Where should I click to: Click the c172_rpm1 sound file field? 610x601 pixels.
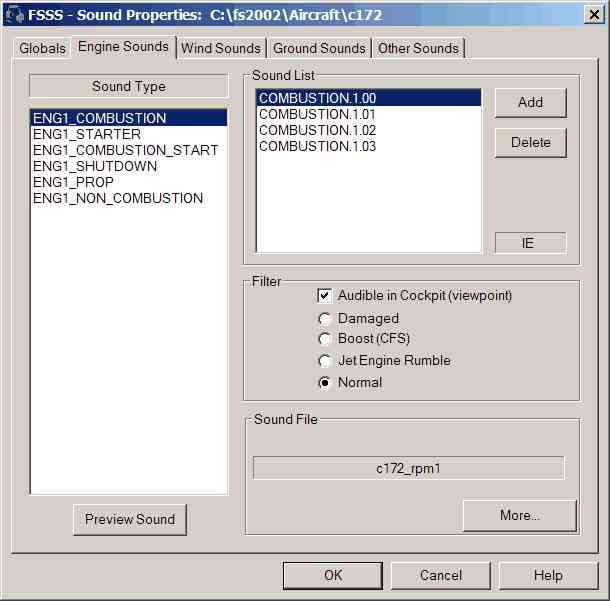(x=408, y=468)
